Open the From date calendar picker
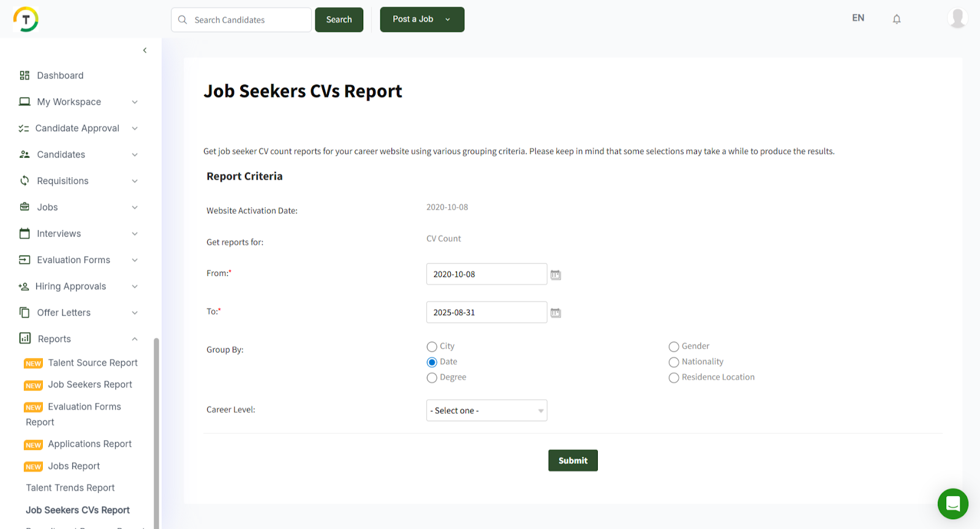Viewport: 980px width, 529px height. pyautogui.click(x=556, y=275)
